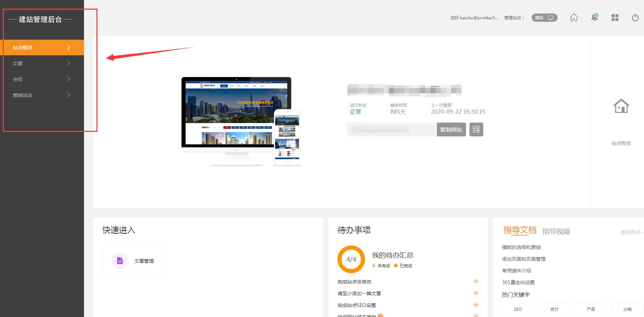Open the 文章管理 quick entry
Image resolution: width=644 pixels, height=317 pixels.
click(x=133, y=261)
